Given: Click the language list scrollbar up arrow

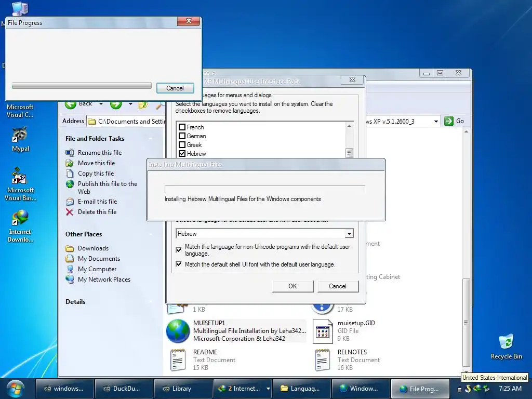Looking at the screenshot, I should (x=349, y=126).
